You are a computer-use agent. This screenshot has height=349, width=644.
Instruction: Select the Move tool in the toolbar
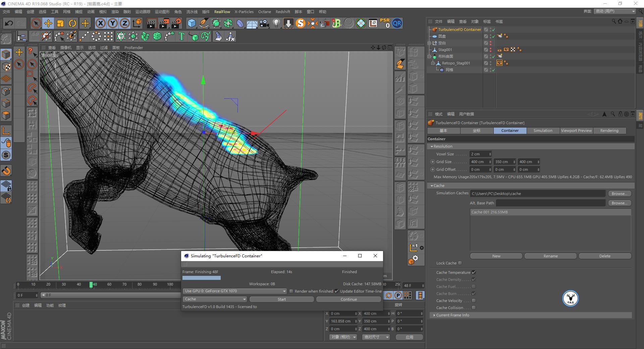point(48,23)
